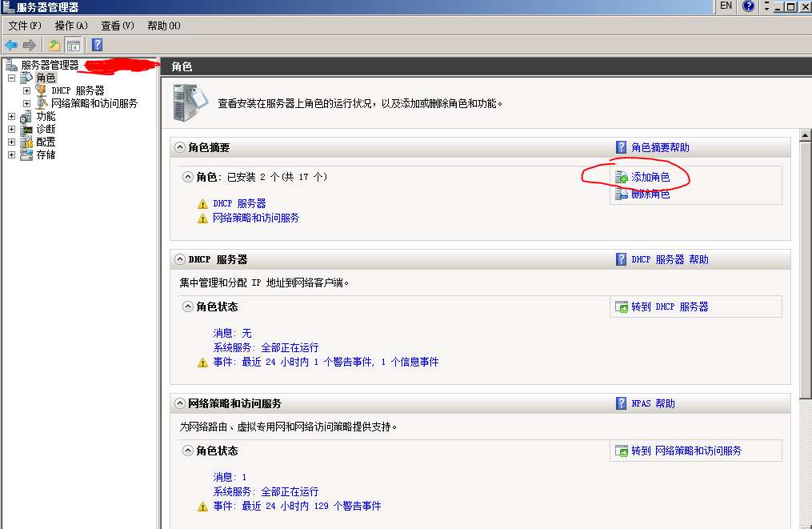Click warning icon beside DHCP 服务器 in summary
Viewport: 812px width, 529px height.
(203, 204)
